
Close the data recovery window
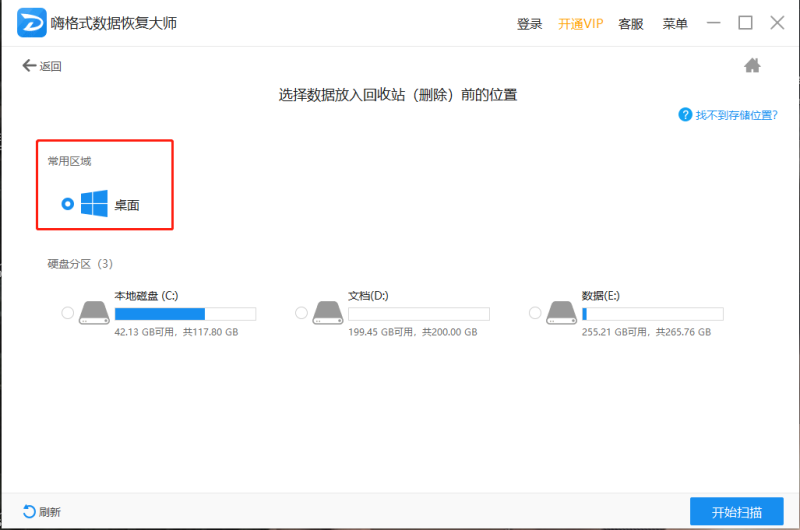coord(777,23)
